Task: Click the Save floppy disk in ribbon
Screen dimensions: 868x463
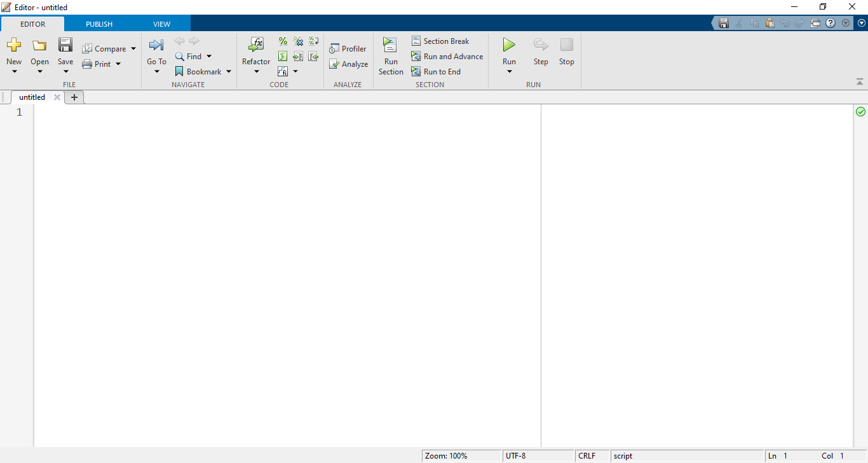Action: pos(65,45)
